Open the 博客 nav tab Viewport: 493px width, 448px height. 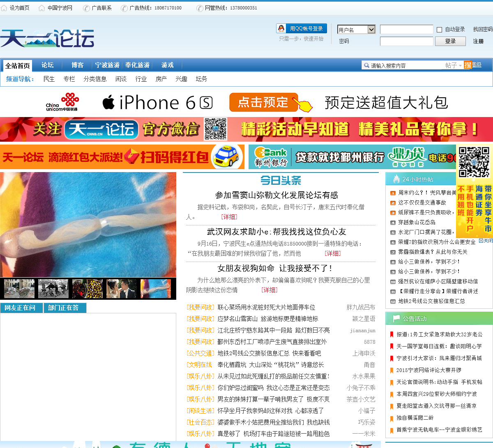[77, 65]
